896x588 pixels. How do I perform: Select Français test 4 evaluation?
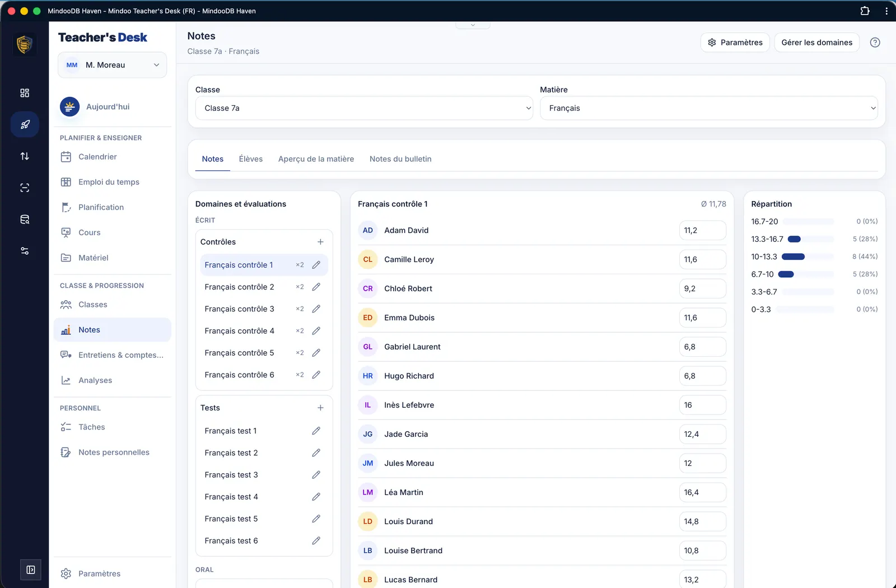231,497
